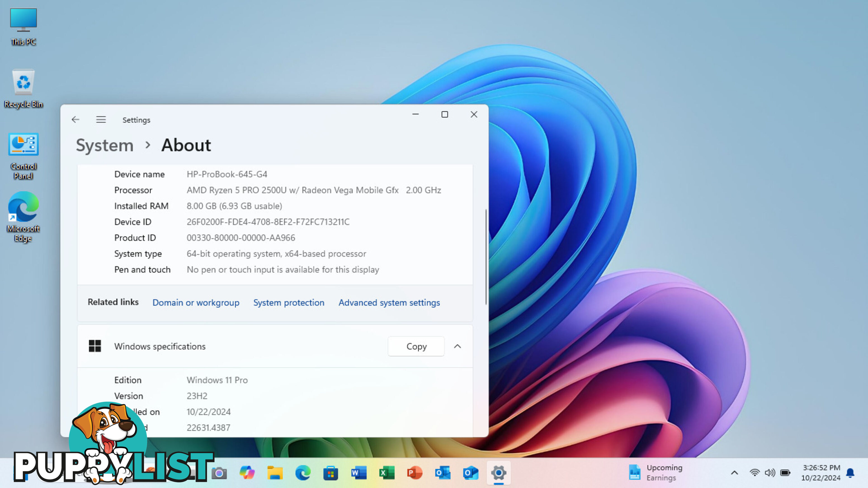Open Microsoft Store from the taskbar

pyautogui.click(x=330, y=473)
